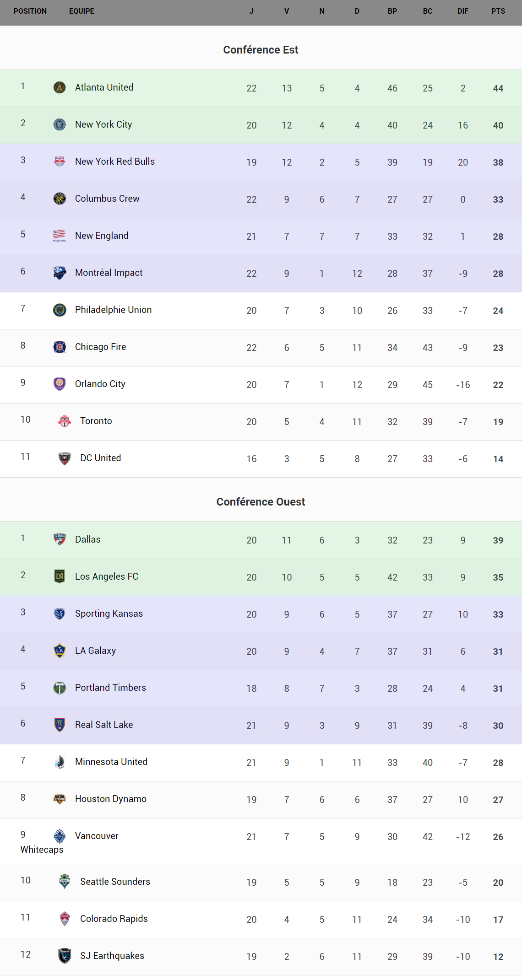Click the Portland Timbers logo

click(60, 688)
